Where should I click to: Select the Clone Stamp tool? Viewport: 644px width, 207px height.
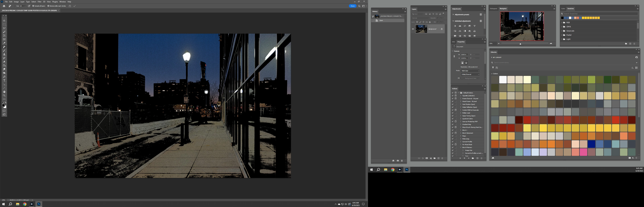click(x=4, y=54)
